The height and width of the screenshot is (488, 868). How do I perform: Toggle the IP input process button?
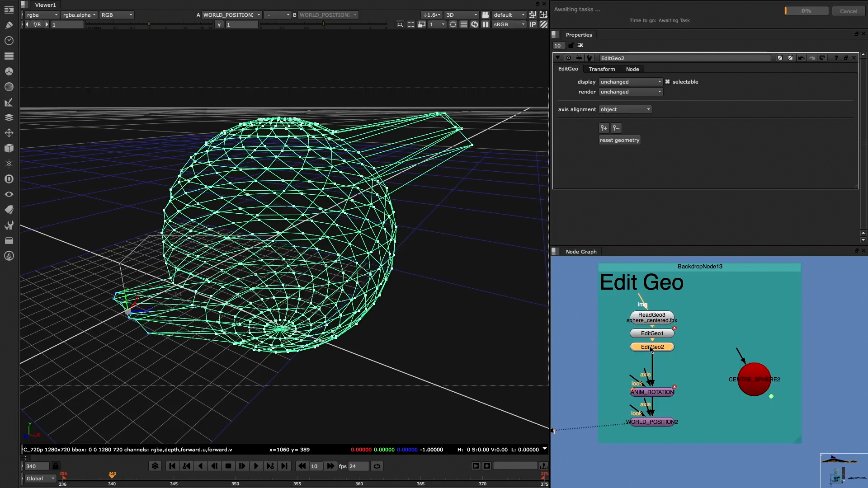533,24
